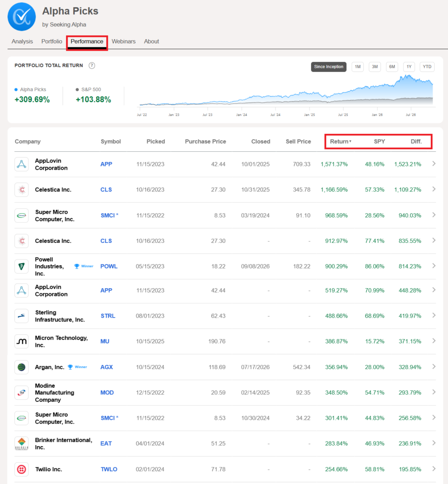This screenshot has width=448, height=484.
Task: Click the Alpha Picks blue checkmark logo
Action: pyautogui.click(x=22, y=17)
